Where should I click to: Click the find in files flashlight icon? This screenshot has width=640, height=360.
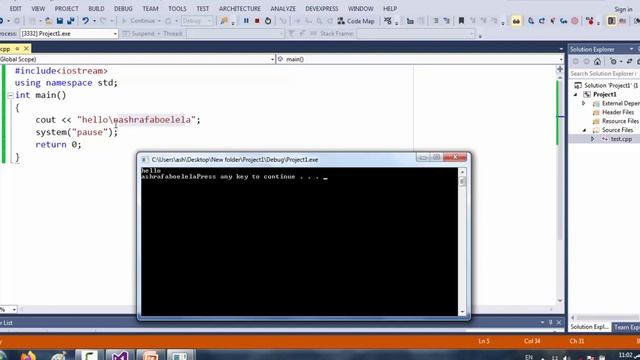pyautogui.click(x=224, y=21)
